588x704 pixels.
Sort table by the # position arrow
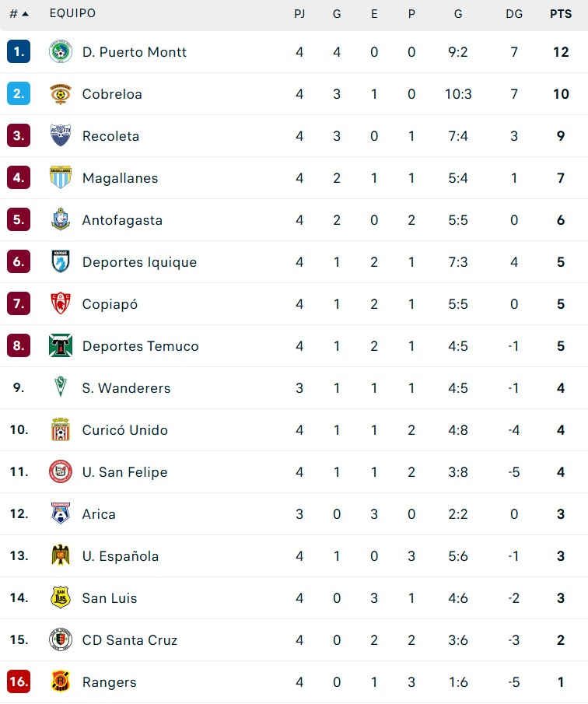[19, 14]
